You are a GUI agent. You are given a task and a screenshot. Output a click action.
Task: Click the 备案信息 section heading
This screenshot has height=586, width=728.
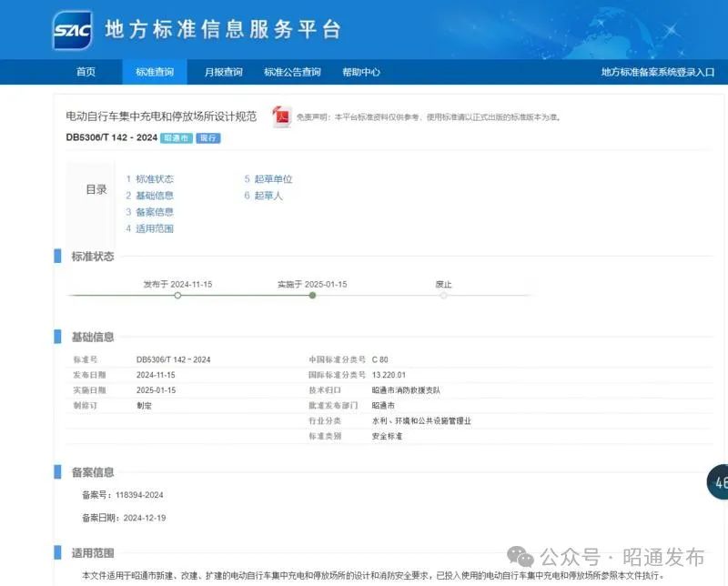click(93, 472)
